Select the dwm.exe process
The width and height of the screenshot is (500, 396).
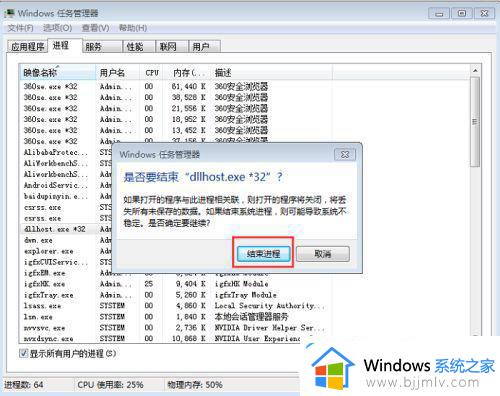pyautogui.click(x=38, y=240)
